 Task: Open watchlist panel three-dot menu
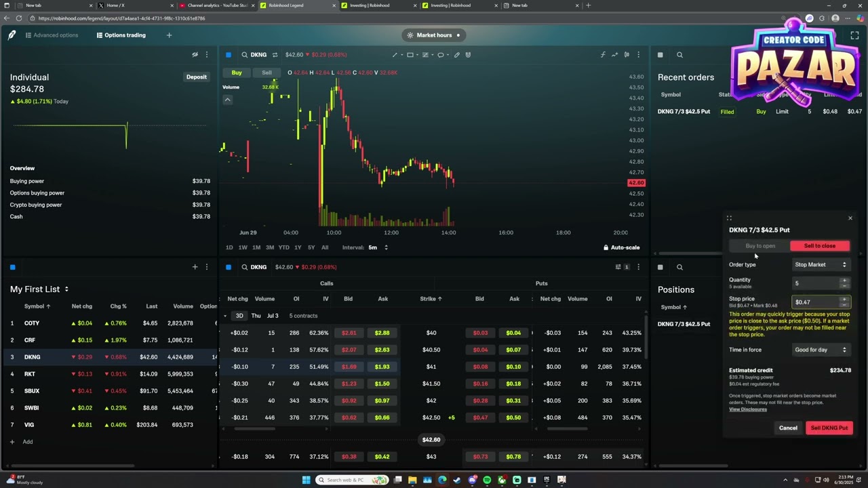point(207,267)
